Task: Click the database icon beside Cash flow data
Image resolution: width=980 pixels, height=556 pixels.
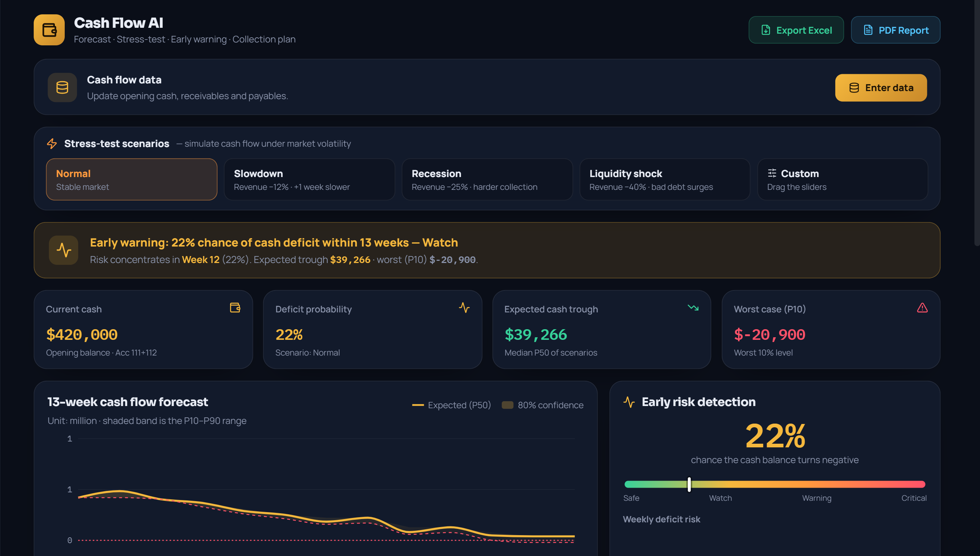Action: (62, 87)
